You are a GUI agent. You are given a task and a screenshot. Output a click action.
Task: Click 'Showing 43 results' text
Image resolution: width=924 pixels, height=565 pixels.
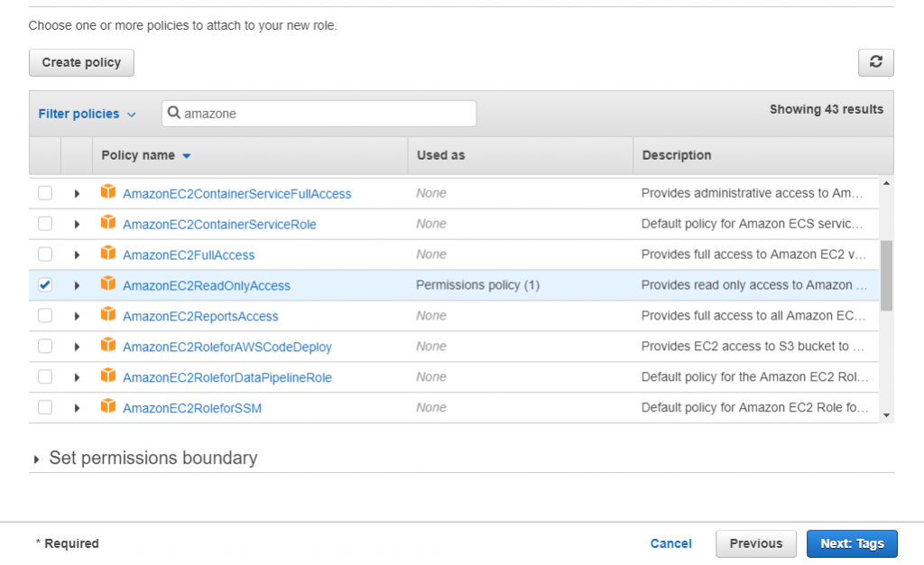[827, 109]
